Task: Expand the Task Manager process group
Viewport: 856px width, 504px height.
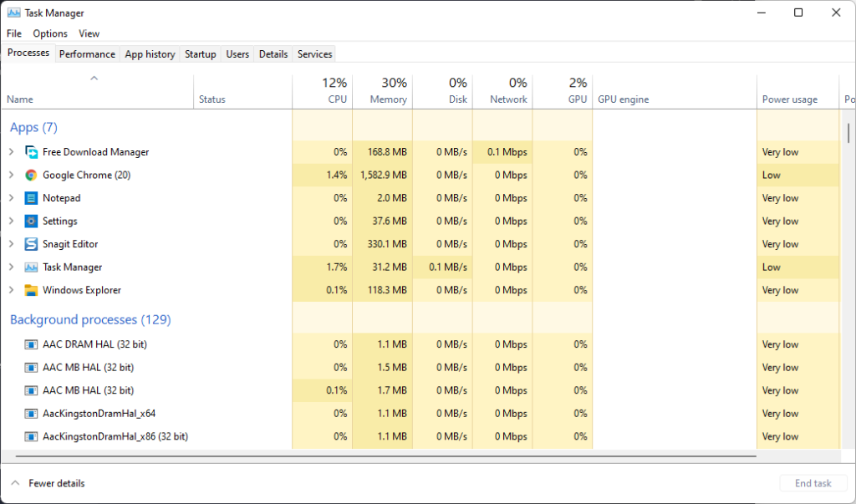Action: [x=11, y=267]
